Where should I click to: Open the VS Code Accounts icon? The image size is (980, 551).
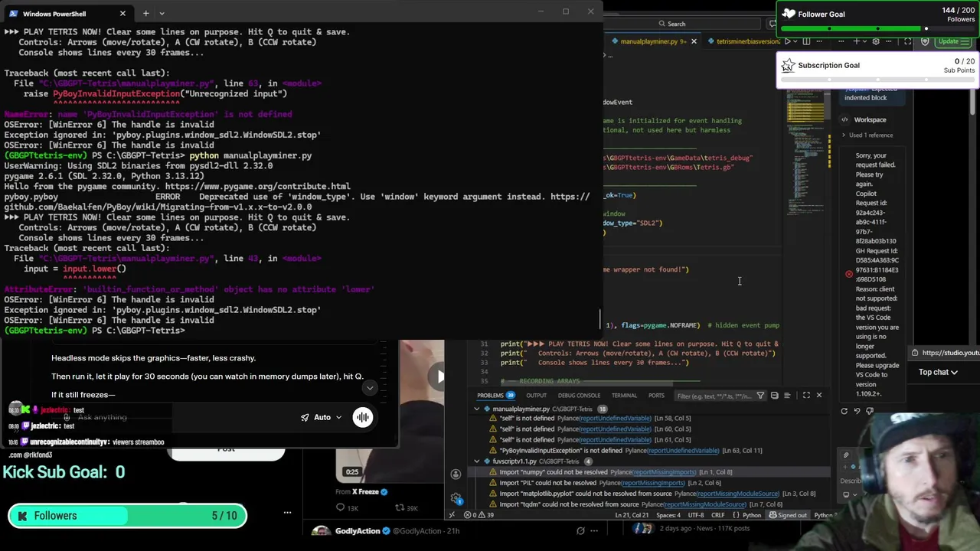[456, 474]
